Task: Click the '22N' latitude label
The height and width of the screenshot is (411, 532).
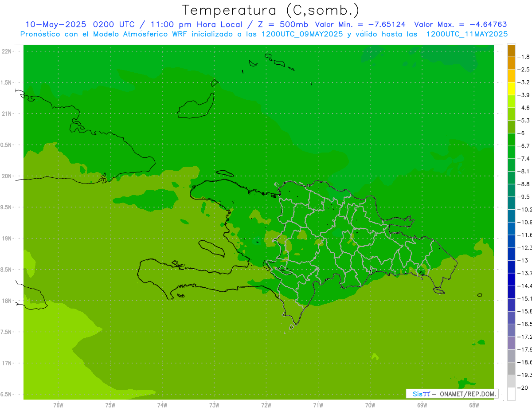Action: (x=7, y=51)
